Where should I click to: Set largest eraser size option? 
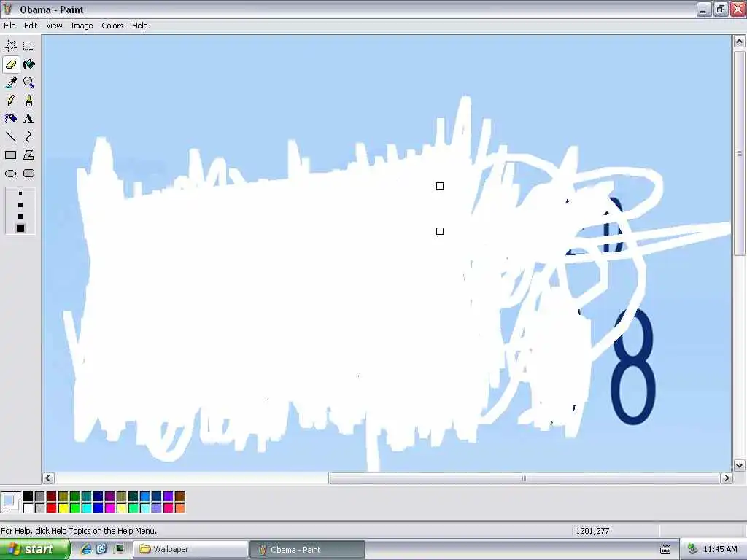[20, 228]
